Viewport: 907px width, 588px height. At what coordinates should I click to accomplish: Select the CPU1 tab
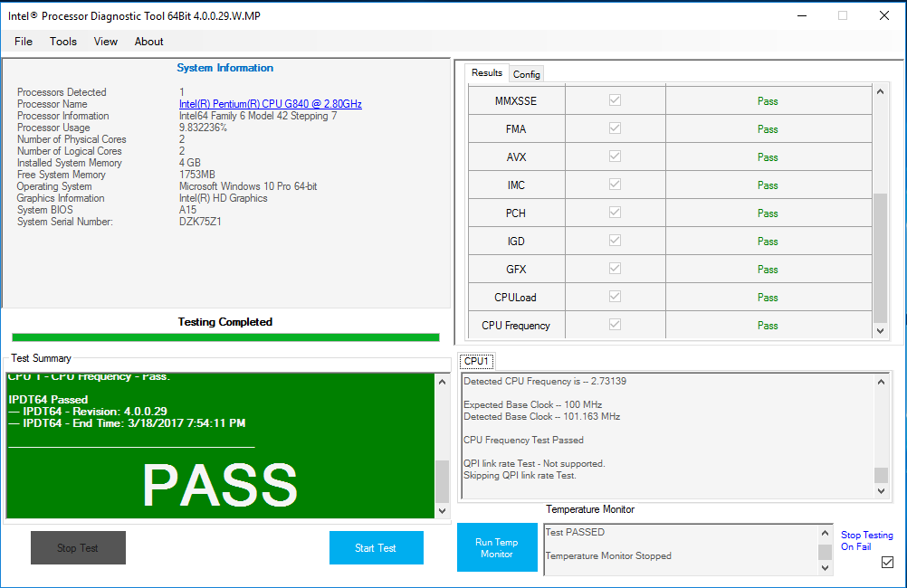(476, 362)
